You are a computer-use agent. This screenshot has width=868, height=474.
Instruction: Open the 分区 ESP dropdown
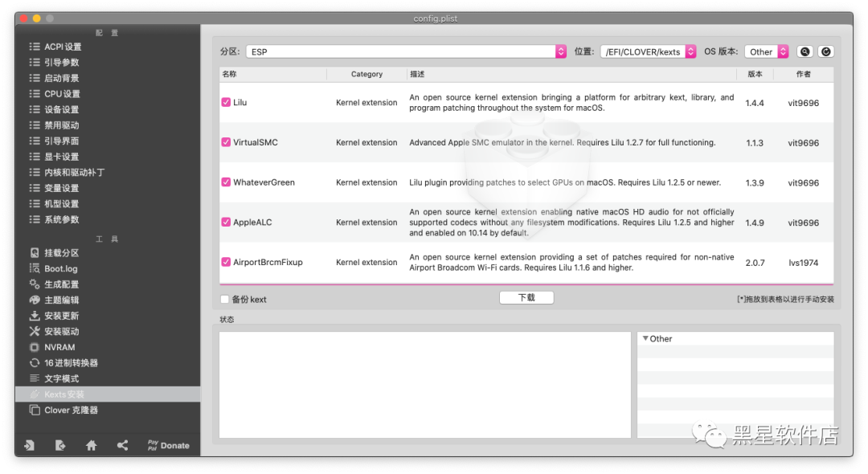pos(407,51)
